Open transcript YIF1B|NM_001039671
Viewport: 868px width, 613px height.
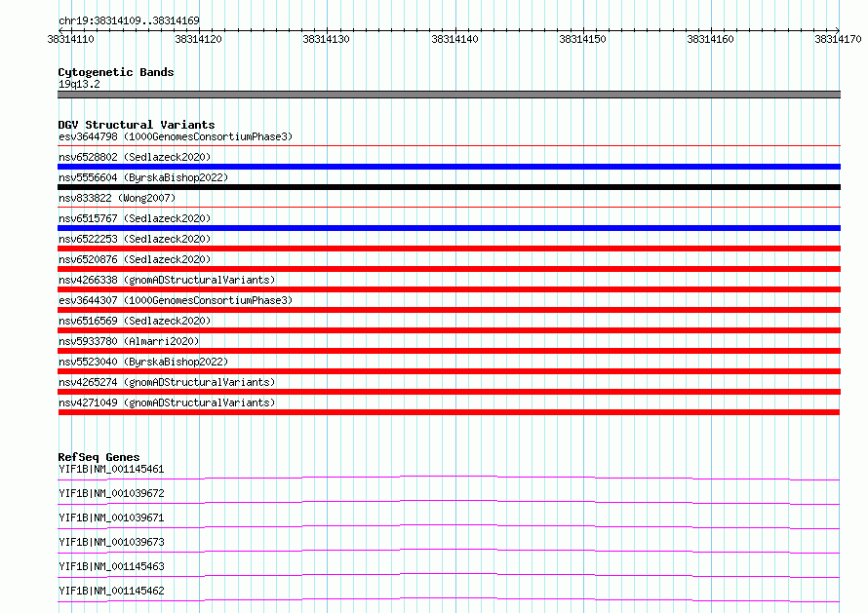coord(111,517)
